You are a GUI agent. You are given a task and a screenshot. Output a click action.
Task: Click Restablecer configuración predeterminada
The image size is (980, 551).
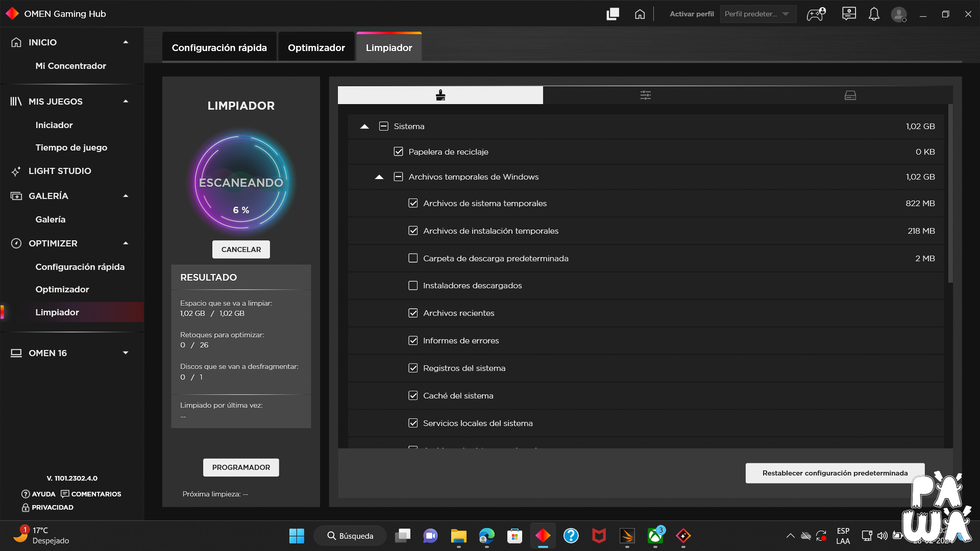point(835,473)
